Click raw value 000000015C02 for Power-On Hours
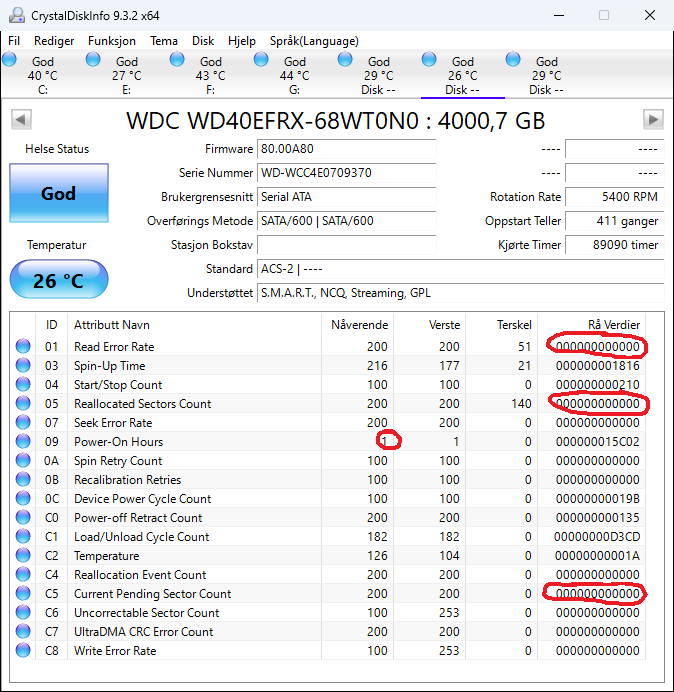Viewport: 674px width, 692px height. (597, 441)
